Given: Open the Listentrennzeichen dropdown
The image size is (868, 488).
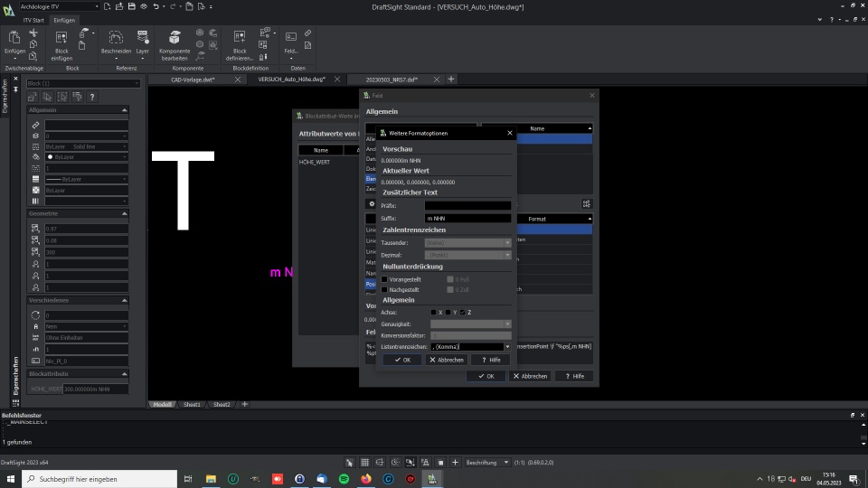Looking at the screenshot, I should coord(507,346).
